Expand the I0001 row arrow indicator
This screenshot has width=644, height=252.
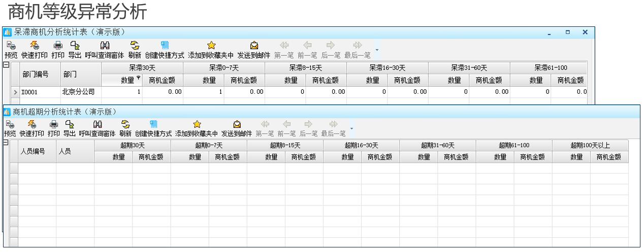tap(15, 92)
